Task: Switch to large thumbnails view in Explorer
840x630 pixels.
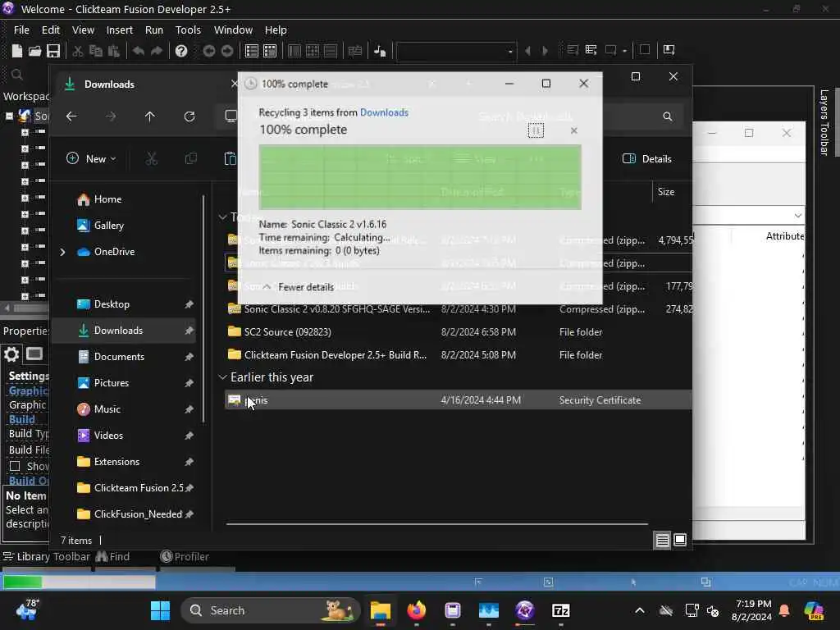Action: click(680, 540)
